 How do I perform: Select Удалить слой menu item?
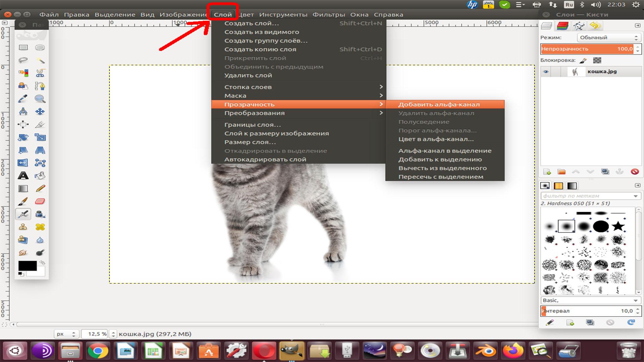point(248,75)
